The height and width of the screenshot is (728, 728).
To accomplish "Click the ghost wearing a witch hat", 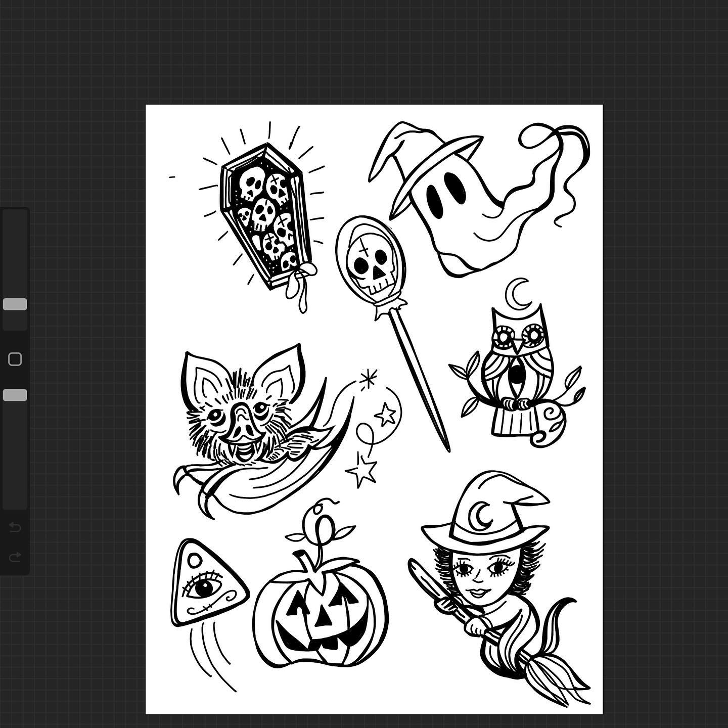I will pyautogui.click(x=455, y=202).
